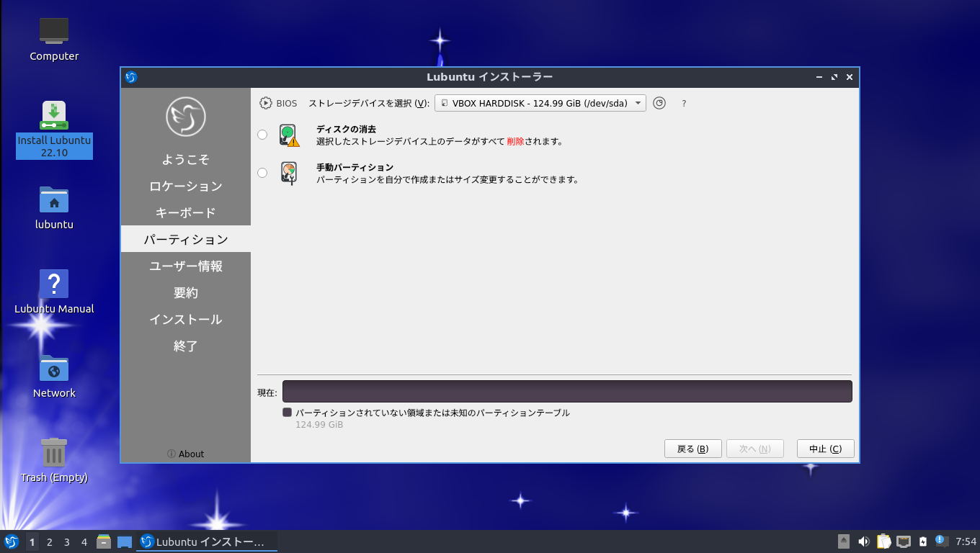Open the Lubuntu start menu in taskbar
This screenshot has width=980, height=553.
(x=12, y=541)
